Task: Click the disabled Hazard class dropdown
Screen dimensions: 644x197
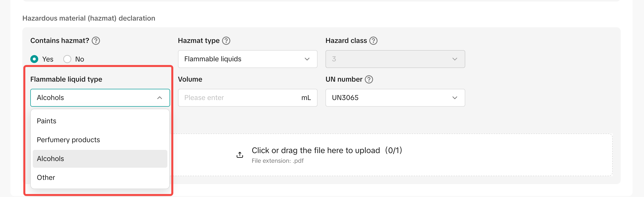Action: click(395, 59)
